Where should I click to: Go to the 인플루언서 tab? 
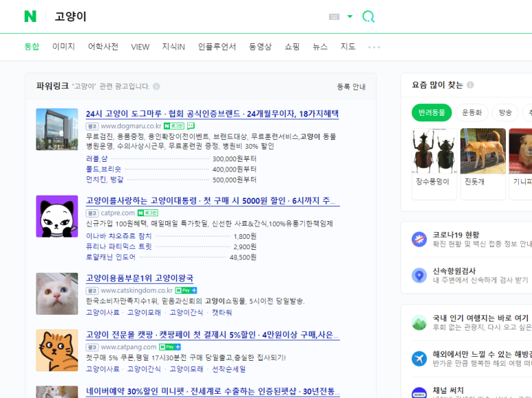click(217, 47)
